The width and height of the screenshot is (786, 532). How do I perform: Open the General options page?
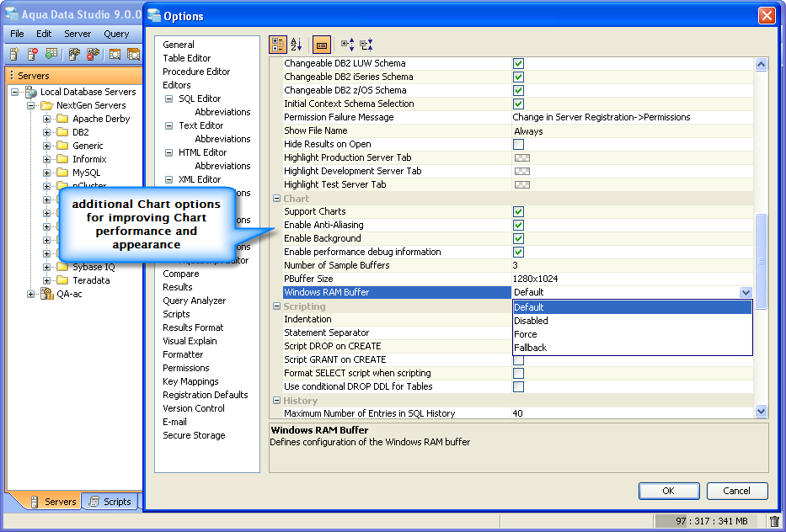(179, 45)
